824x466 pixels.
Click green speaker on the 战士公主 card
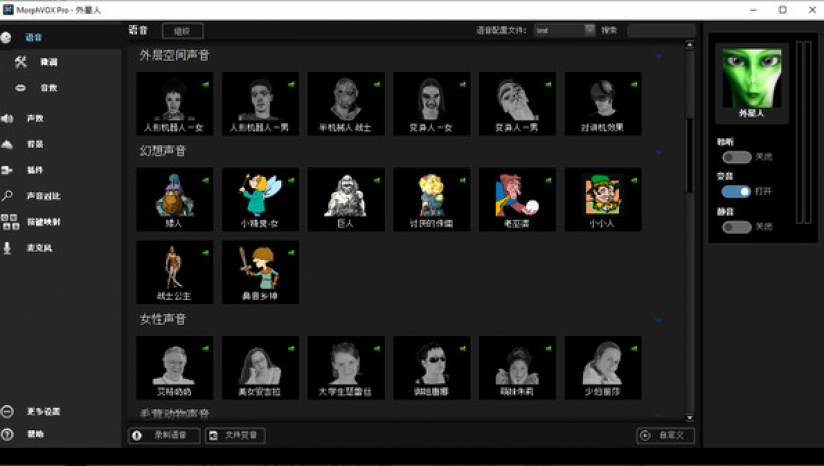point(205,253)
